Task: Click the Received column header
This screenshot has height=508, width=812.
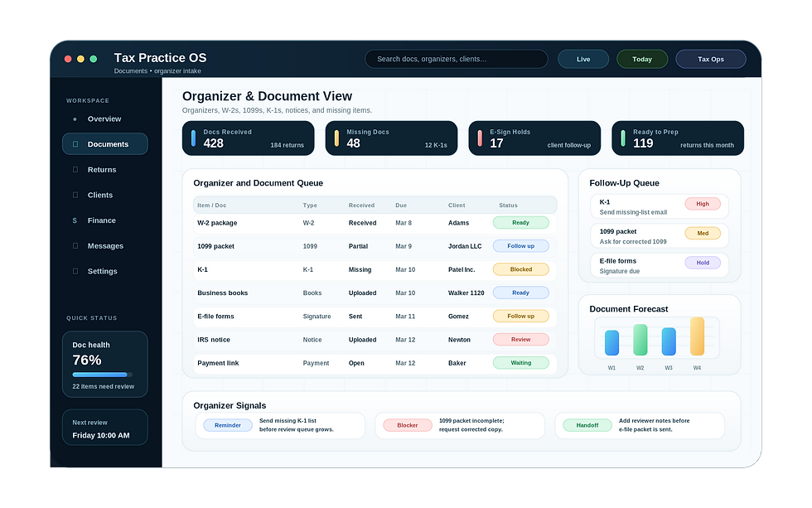Action: click(361, 205)
